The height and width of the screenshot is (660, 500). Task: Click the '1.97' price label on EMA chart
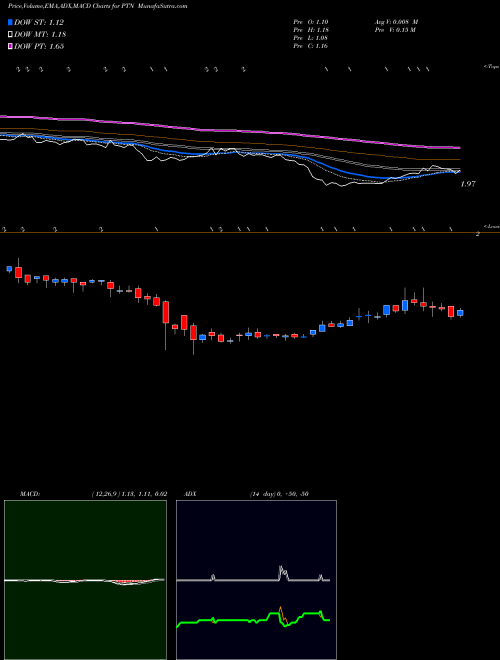tap(468, 184)
